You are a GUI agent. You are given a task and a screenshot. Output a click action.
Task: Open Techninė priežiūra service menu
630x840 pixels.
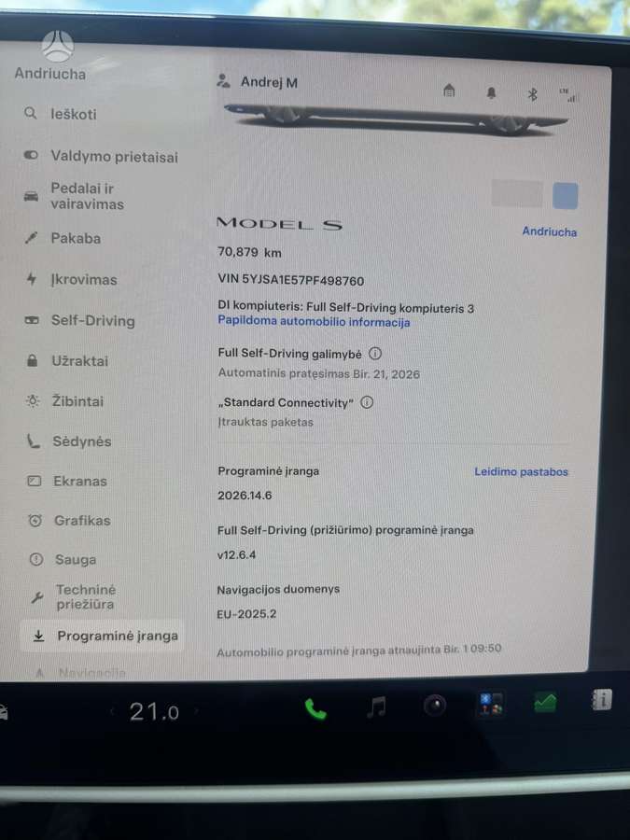pos(72,596)
